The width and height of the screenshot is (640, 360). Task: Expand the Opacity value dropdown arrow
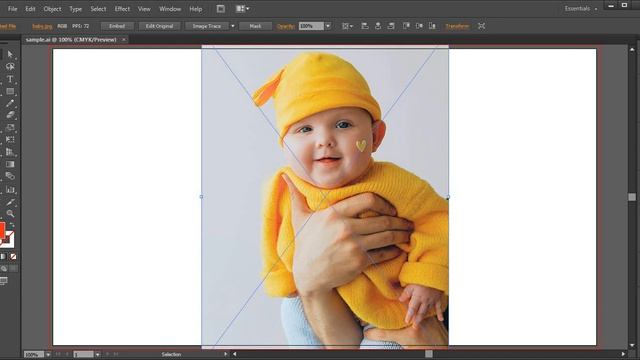pyautogui.click(x=328, y=26)
